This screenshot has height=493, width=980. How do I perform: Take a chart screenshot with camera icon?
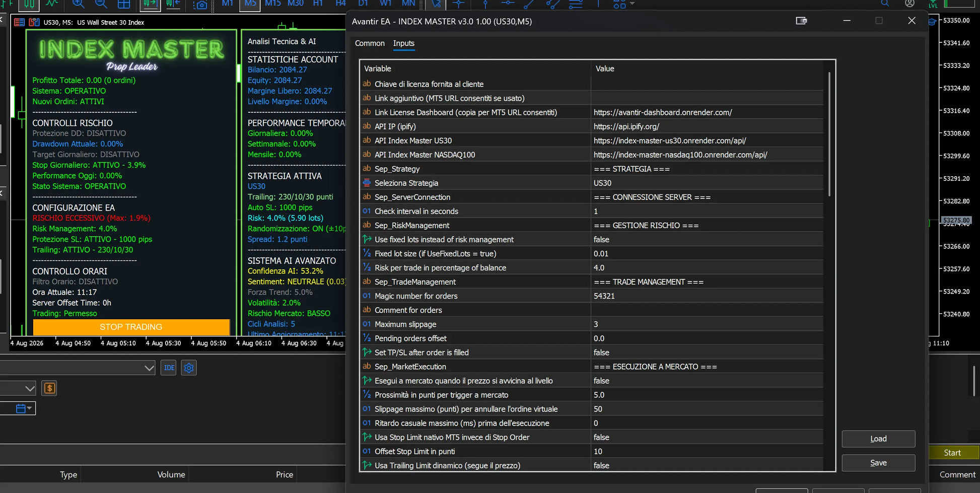click(200, 5)
